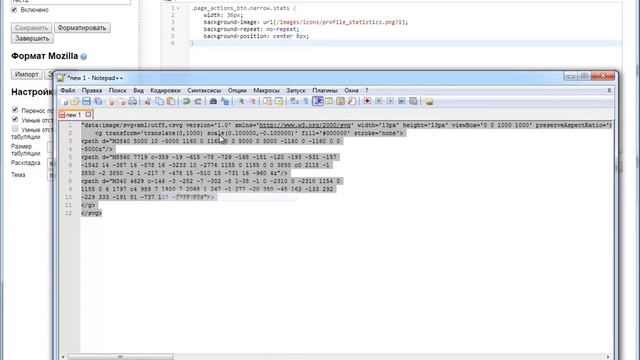Click the Сохранить button in browser page
The height and width of the screenshot is (360, 640).
pyautogui.click(x=31, y=28)
